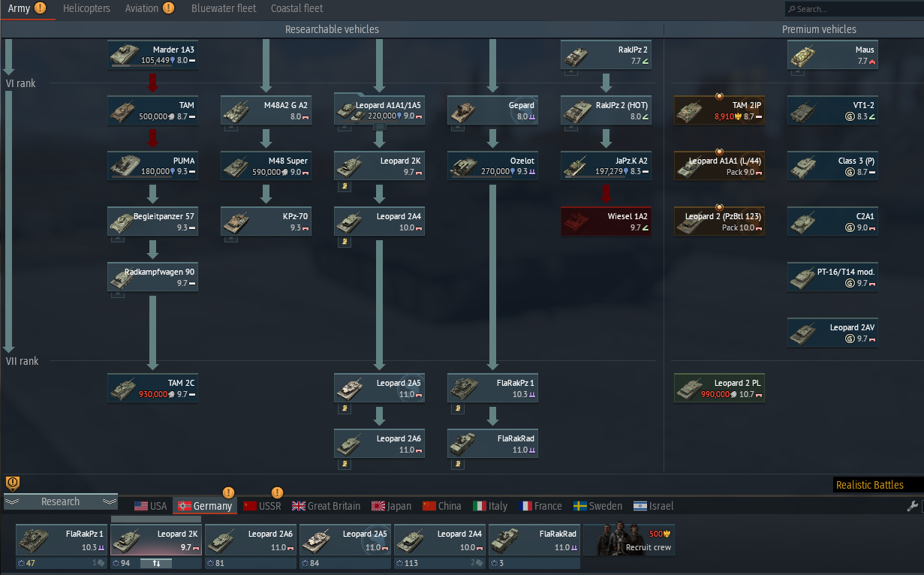Select the Gepard vehicle
Image resolution: width=924 pixels, height=575 pixels.
[x=493, y=111]
